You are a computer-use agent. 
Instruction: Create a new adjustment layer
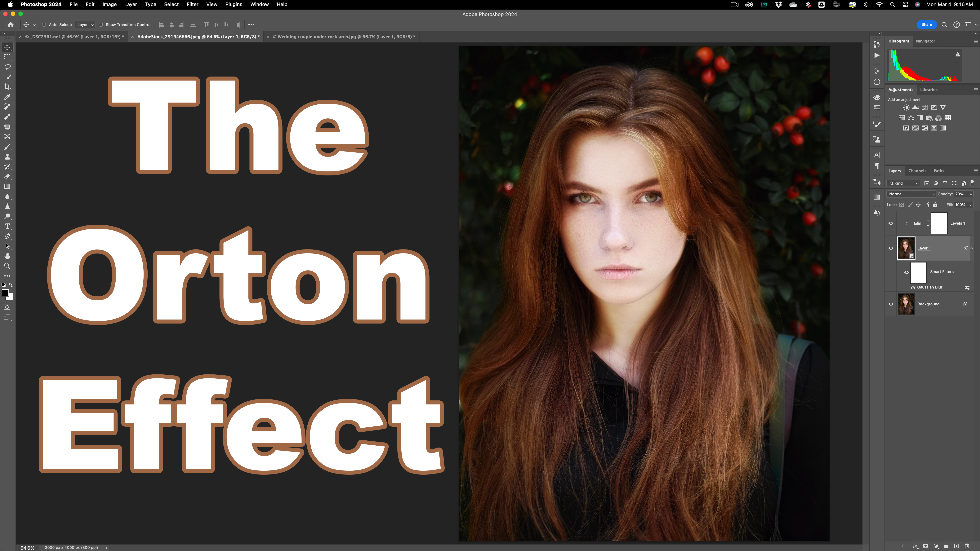(x=936, y=546)
